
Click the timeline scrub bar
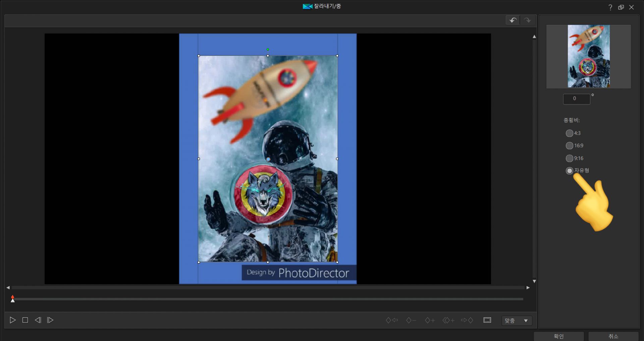pos(267,299)
